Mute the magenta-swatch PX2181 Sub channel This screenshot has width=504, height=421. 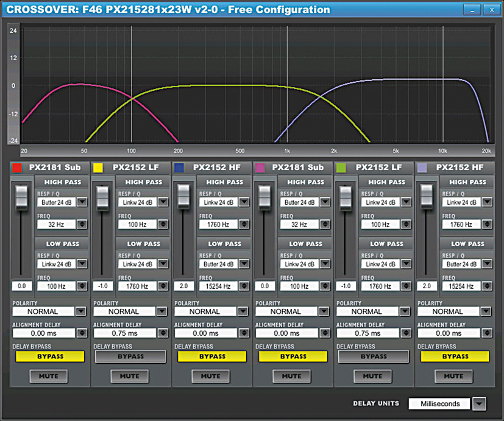291,376
